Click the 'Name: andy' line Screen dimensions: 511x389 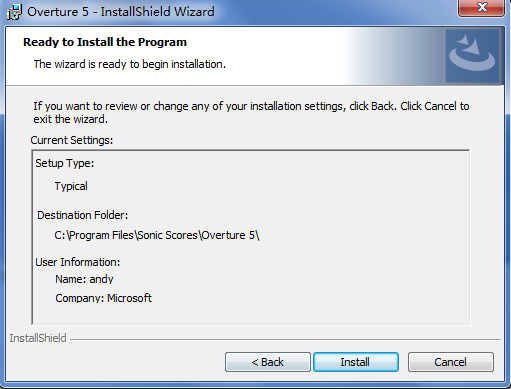tap(84, 279)
